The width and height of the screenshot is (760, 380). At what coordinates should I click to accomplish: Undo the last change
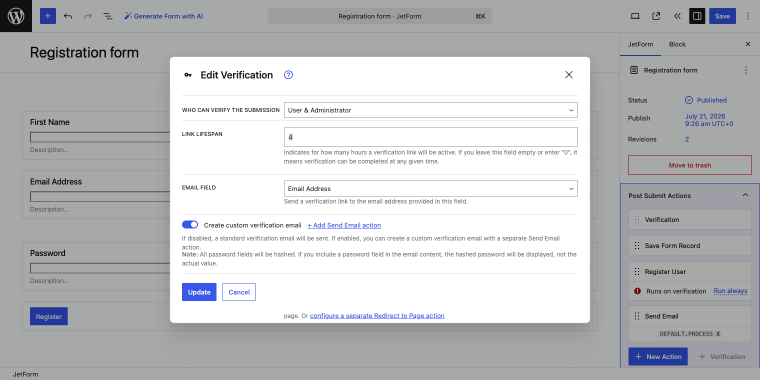(x=68, y=16)
